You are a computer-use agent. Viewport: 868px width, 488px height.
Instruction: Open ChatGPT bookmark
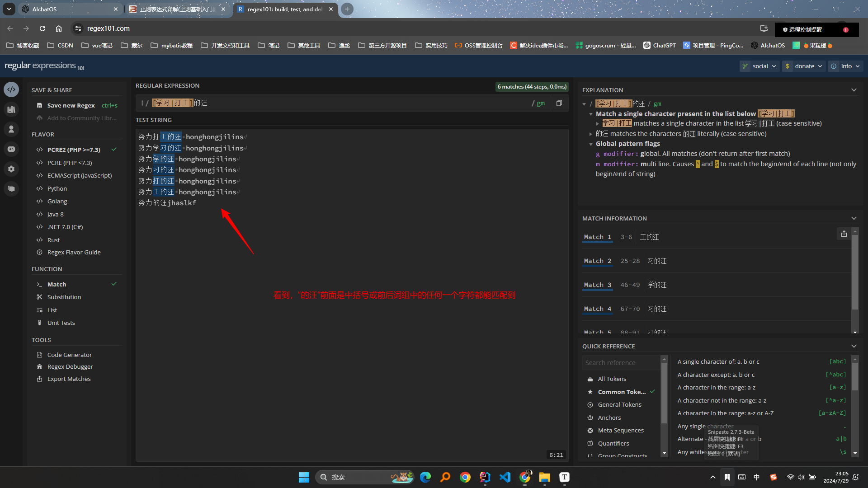(x=659, y=45)
